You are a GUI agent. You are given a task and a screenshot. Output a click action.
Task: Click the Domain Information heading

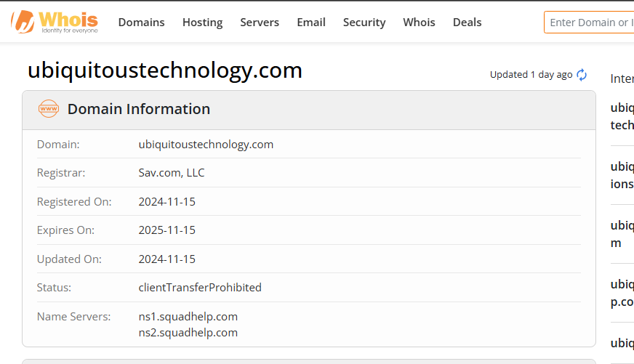[139, 109]
